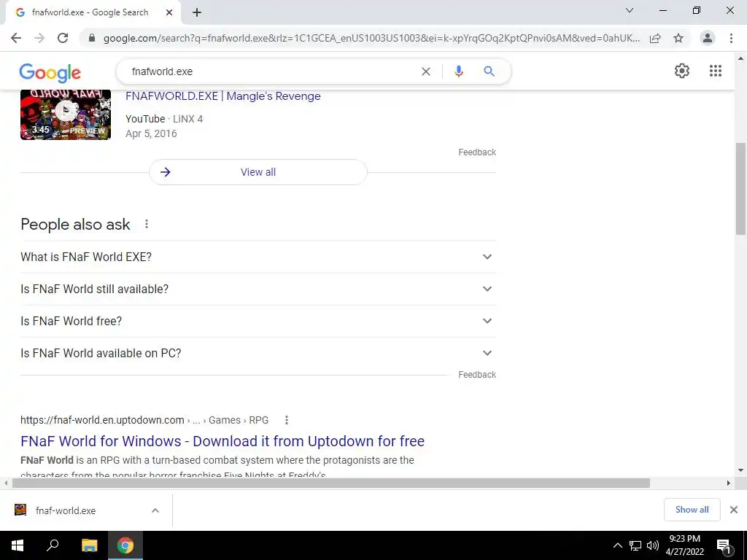Click the uptodown.com result URL breadcrumb
This screenshot has height=560, width=747.
click(x=144, y=420)
